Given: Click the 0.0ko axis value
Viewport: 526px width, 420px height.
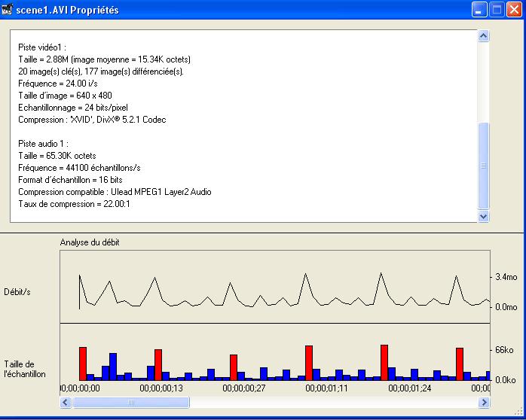Looking at the screenshot, I should (x=505, y=380).
